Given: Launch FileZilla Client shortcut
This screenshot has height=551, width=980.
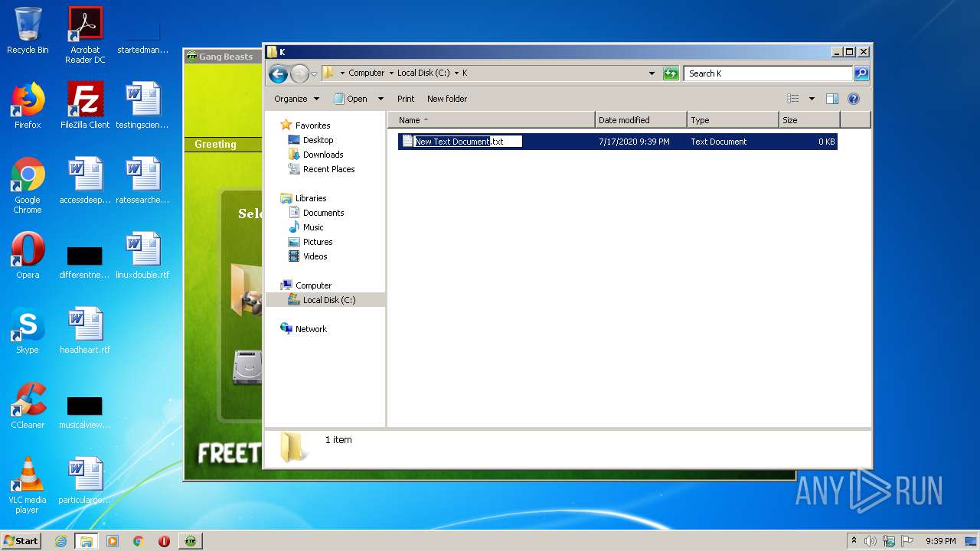Looking at the screenshot, I should click(x=85, y=106).
